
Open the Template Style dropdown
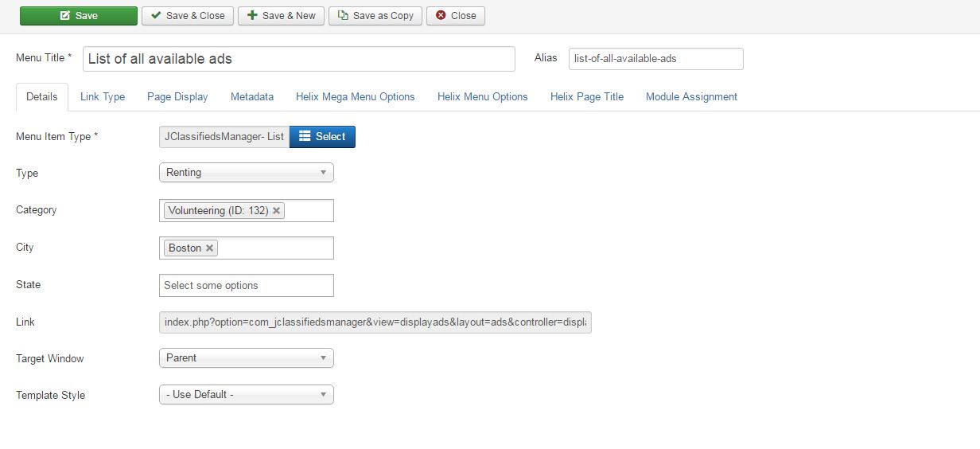tap(246, 395)
